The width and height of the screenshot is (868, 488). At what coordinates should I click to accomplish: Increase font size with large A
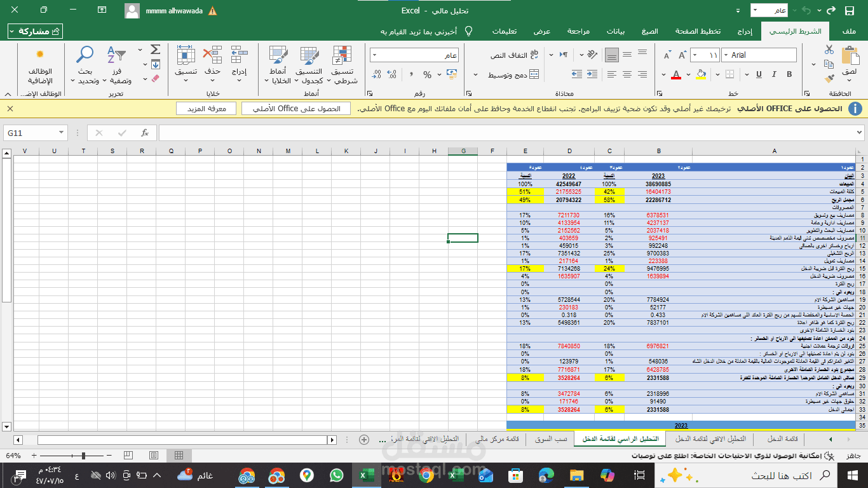pyautogui.click(x=682, y=55)
